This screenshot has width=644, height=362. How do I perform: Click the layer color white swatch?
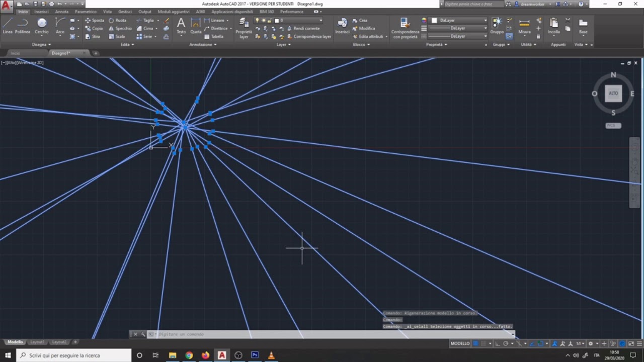[277, 21]
